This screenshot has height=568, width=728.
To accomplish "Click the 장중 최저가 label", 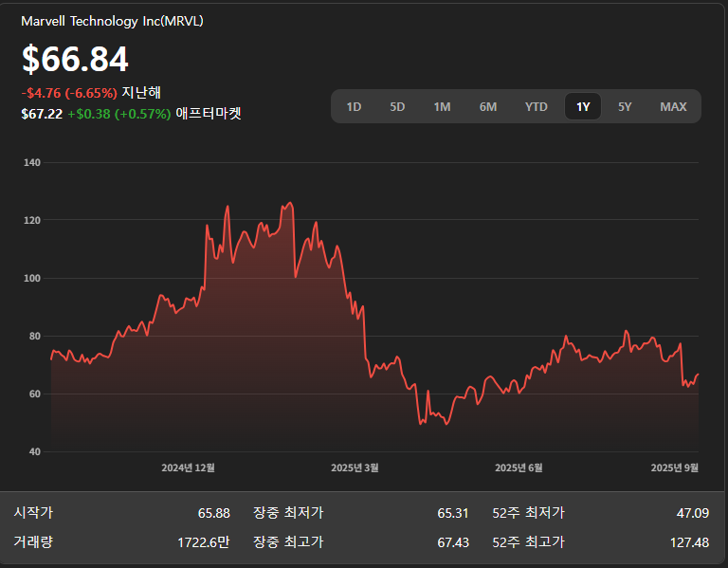I will [288, 513].
